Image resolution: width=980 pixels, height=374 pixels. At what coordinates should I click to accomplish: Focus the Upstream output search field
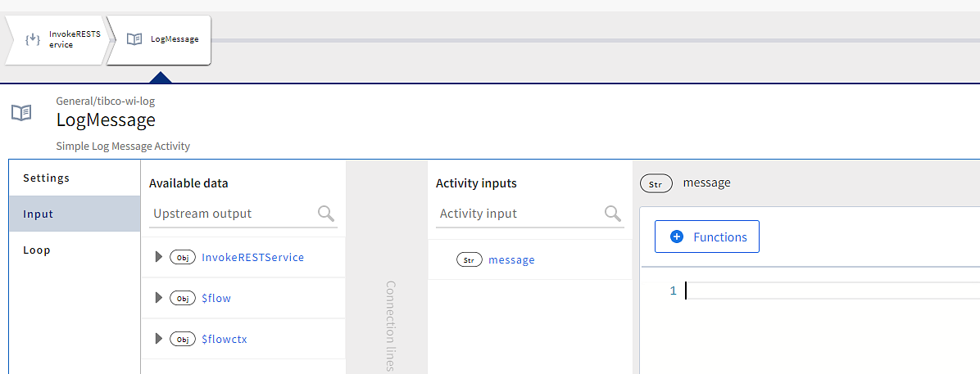click(234, 214)
